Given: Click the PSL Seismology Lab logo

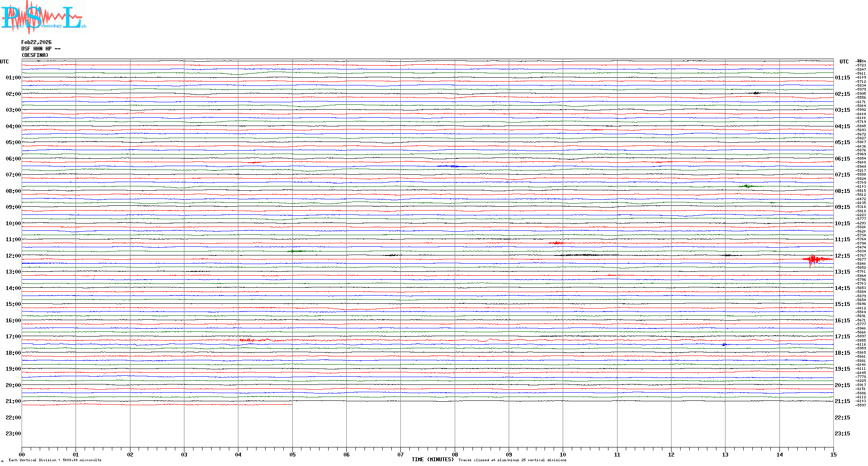Looking at the screenshot, I should click(42, 17).
